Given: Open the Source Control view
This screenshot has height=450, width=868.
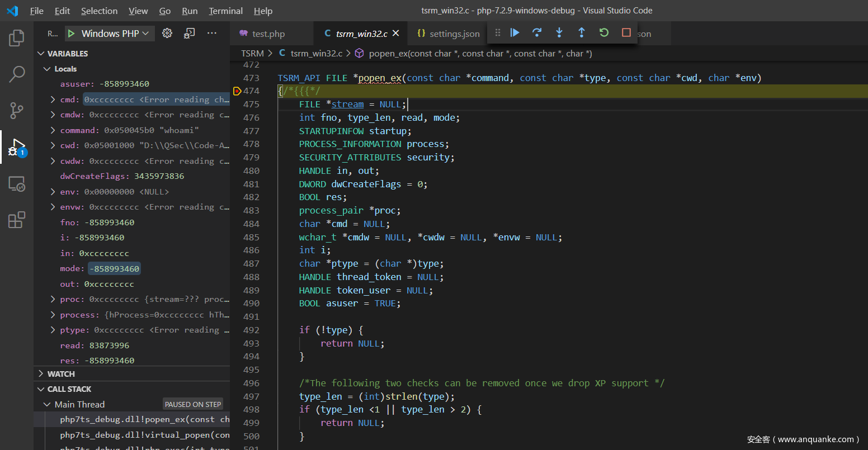Looking at the screenshot, I should coord(17,110).
